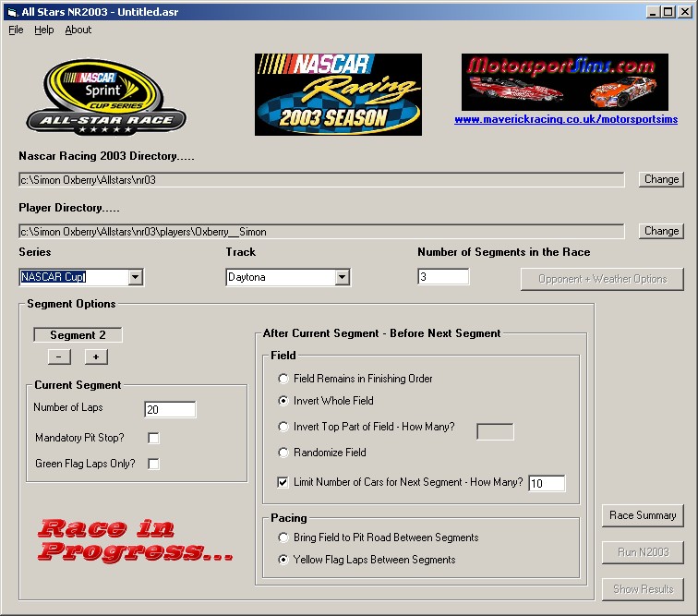
Task: Enable Mandatory Pit Stop checkbox
Action: tap(153, 438)
